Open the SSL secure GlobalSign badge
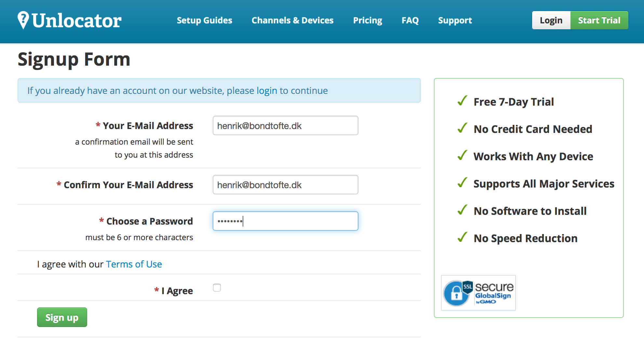 pos(478,293)
